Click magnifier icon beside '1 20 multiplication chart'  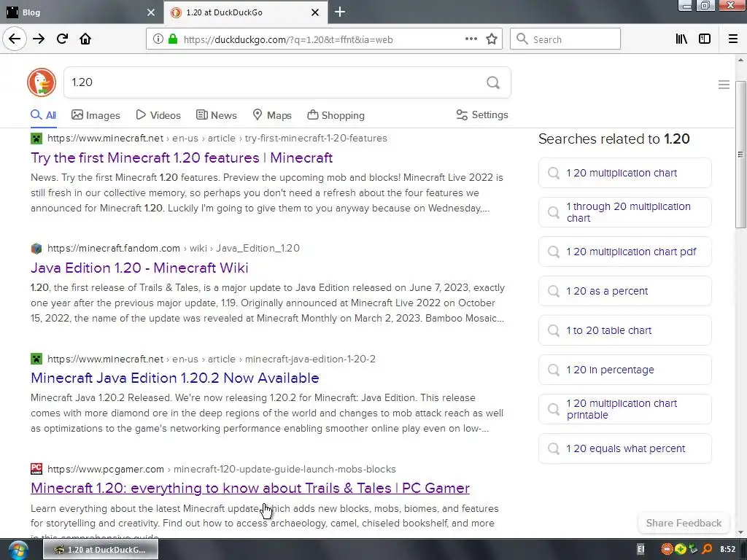pyautogui.click(x=553, y=173)
